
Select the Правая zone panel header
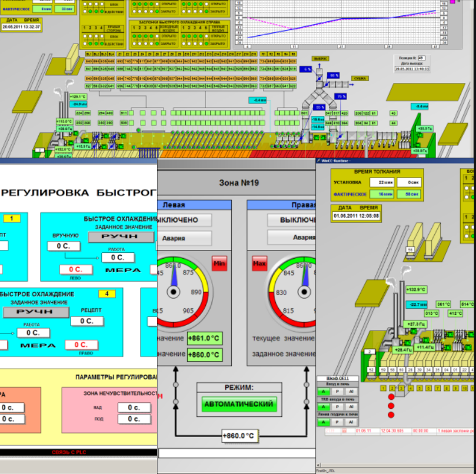point(281,205)
